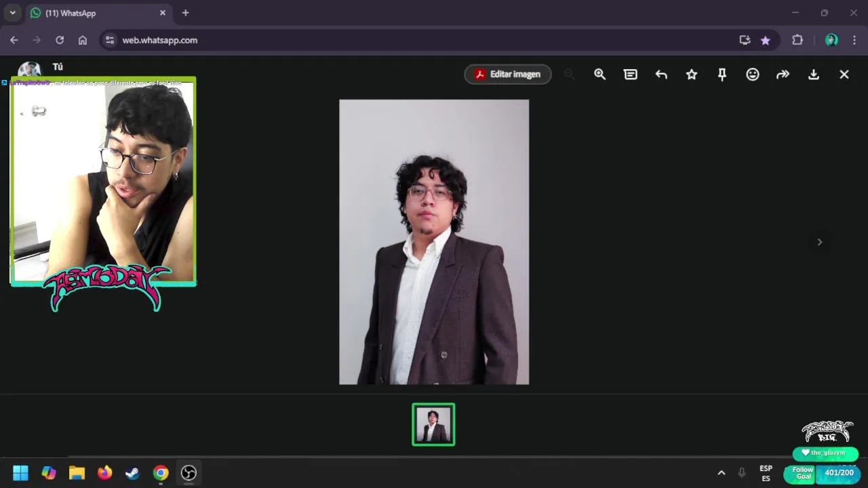Open Steam from the taskbar

click(132, 473)
